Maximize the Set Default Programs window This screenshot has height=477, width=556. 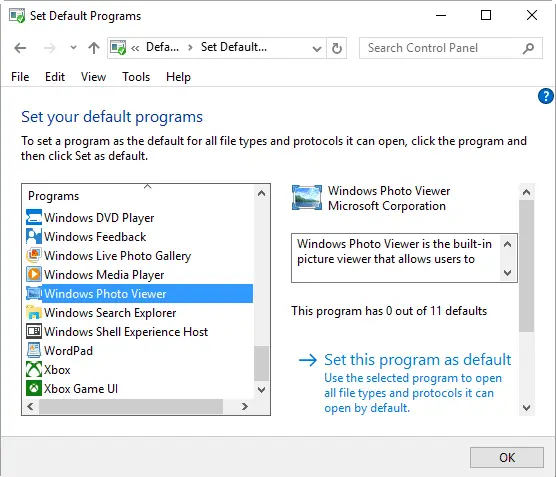point(486,15)
